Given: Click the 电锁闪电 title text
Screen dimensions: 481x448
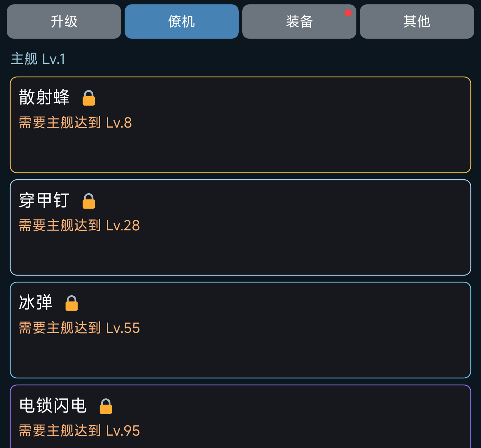Looking at the screenshot, I should click(x=53, y=406).
